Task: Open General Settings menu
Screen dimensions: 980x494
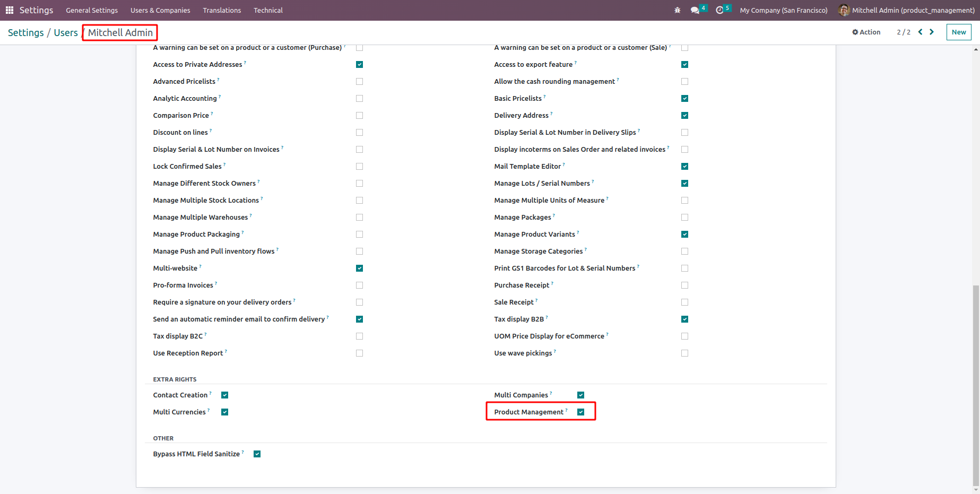Action: click(92, 10)
